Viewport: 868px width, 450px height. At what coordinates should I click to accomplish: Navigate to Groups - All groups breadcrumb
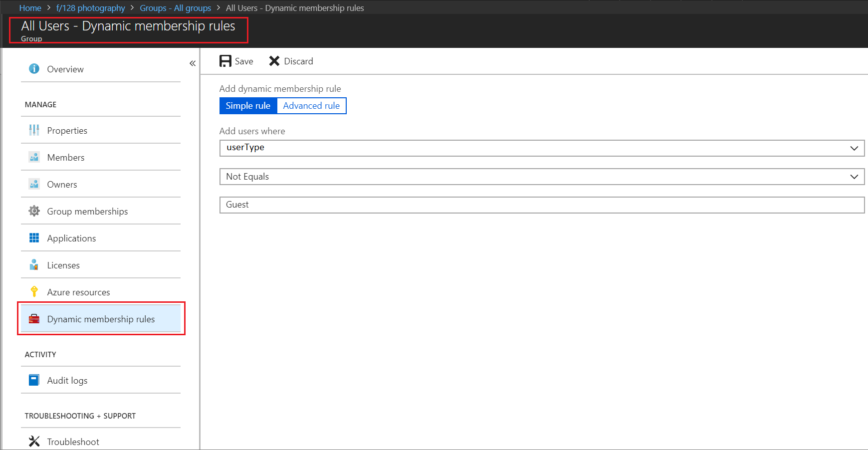click(175, 7)
